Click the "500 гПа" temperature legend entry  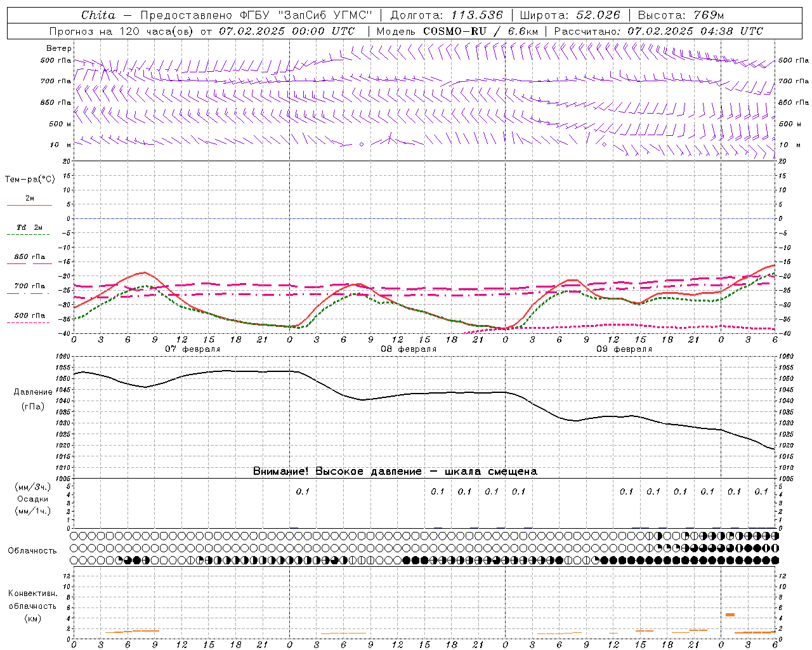pos(30,315)
